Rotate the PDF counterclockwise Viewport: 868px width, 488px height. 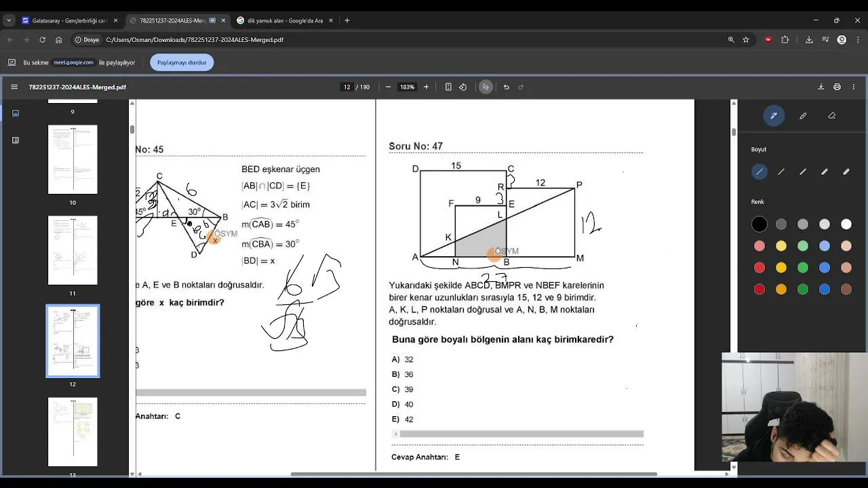(463, 87)
